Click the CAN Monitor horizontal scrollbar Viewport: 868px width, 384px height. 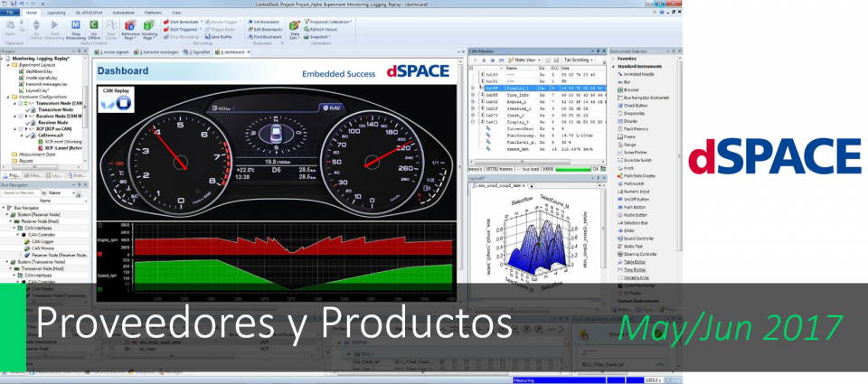click(x=535, y=162)
